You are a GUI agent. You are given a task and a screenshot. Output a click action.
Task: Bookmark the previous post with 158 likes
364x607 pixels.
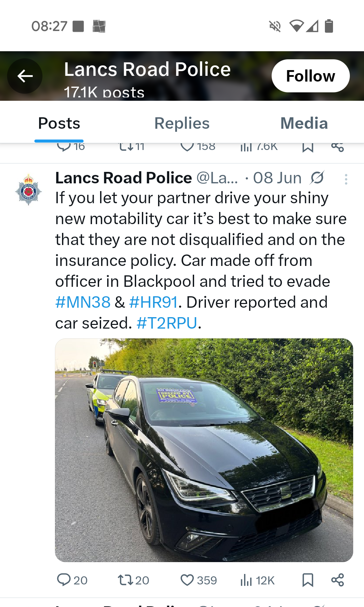[x=308, y=147]
